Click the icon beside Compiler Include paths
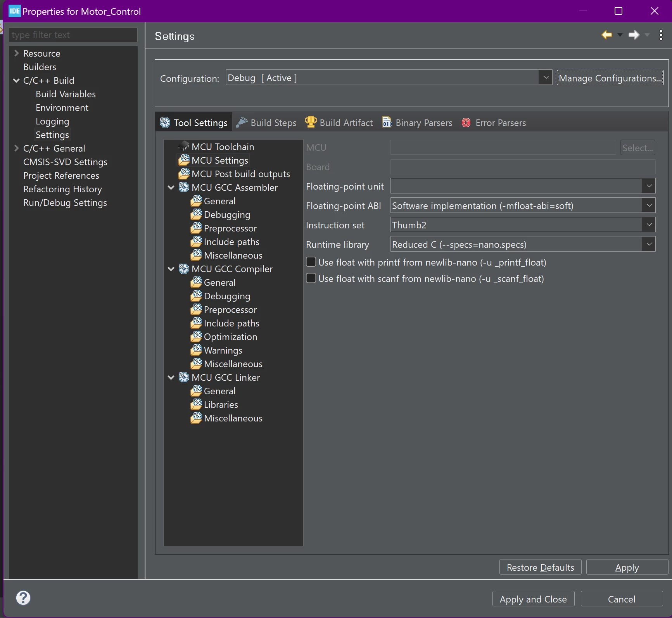672x618 pixels. 196,323
